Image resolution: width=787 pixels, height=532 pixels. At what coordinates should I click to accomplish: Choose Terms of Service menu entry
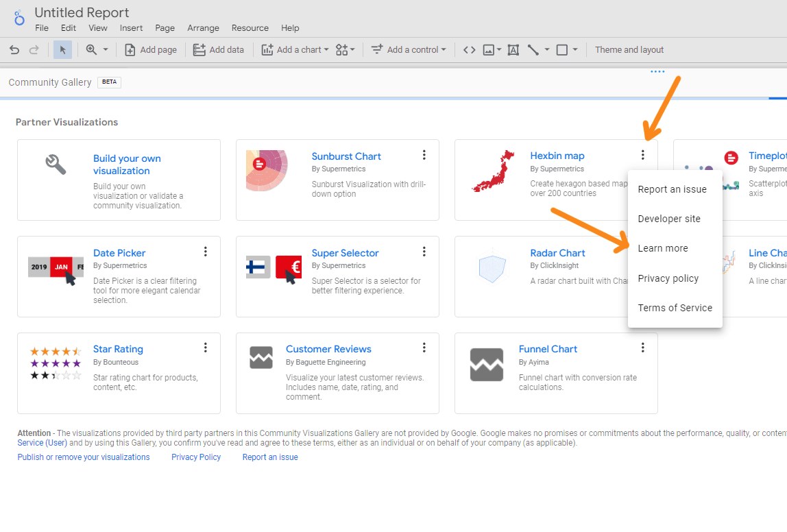(x=675, y=308)
